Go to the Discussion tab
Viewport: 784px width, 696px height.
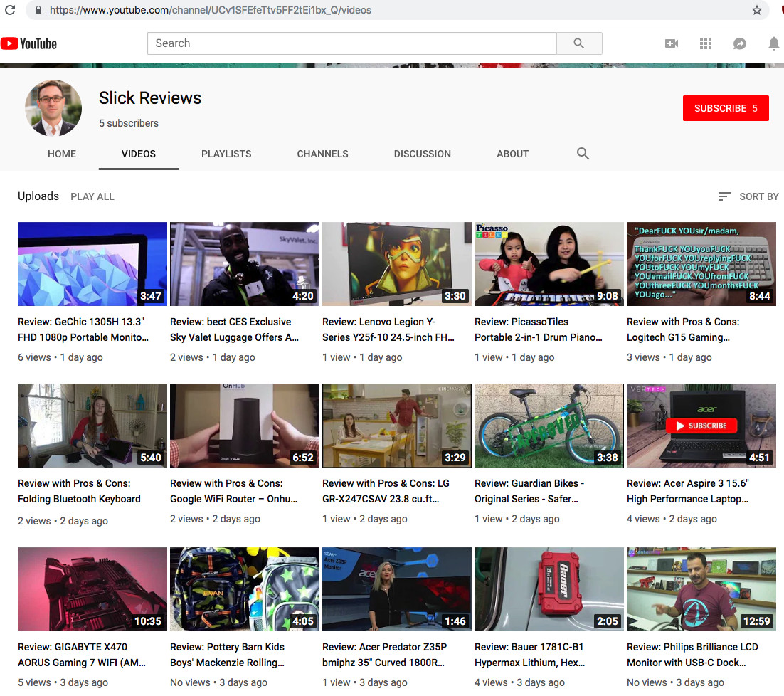(423, 154)
